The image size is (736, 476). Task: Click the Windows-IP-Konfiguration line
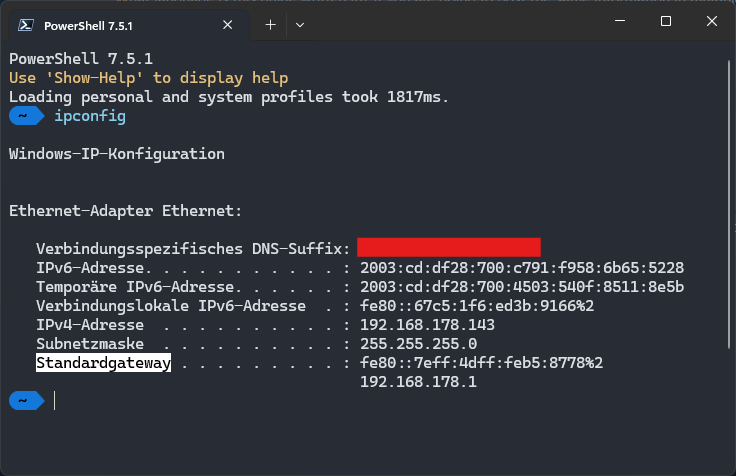click(116, 154)
